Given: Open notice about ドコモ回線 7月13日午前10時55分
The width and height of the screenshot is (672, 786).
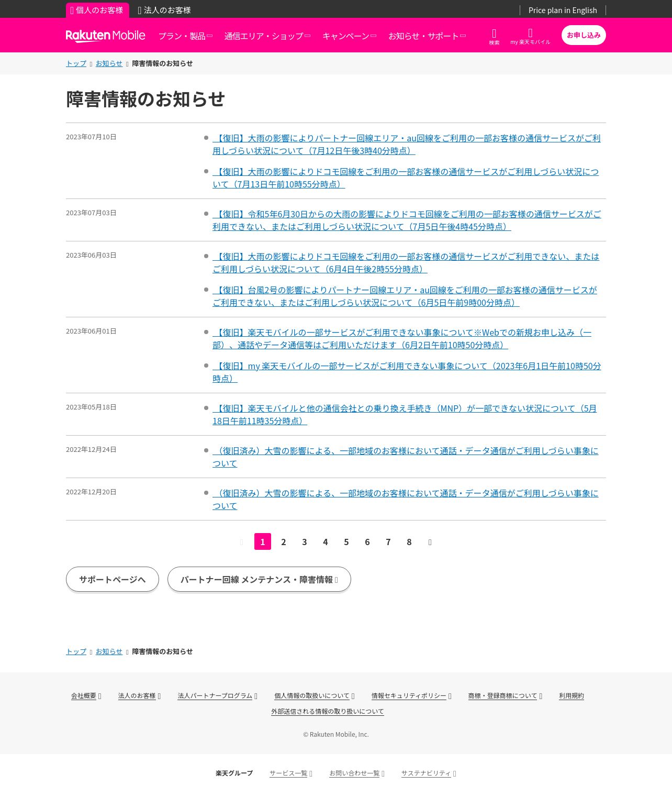Looking at the screenshot, I should click(x=406, y=178).
